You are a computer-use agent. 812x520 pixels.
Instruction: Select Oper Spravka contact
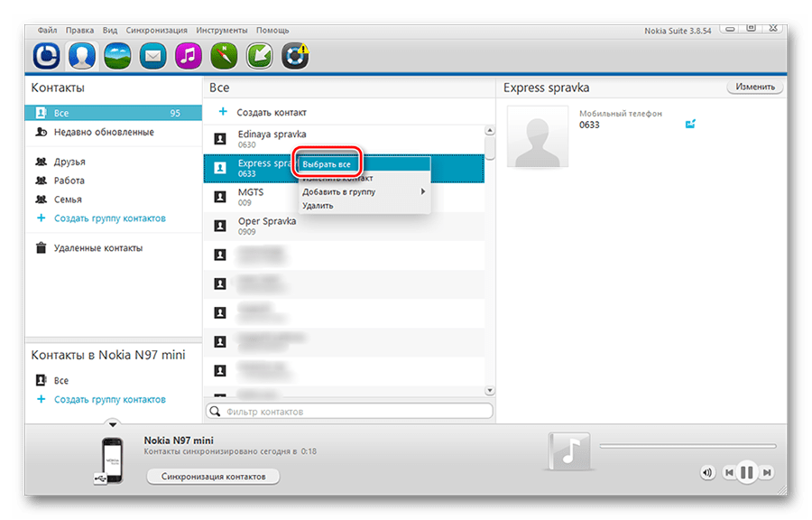[x=344, y=226]
